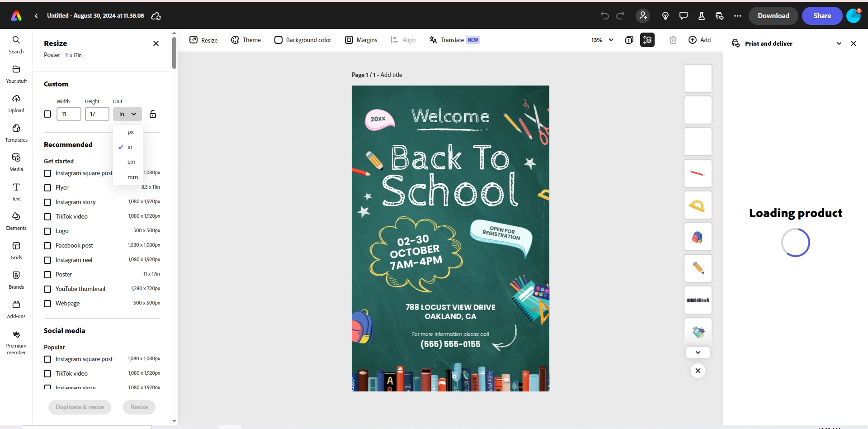Check the Poster size option

pyautogui.click(x=47, y=275)
